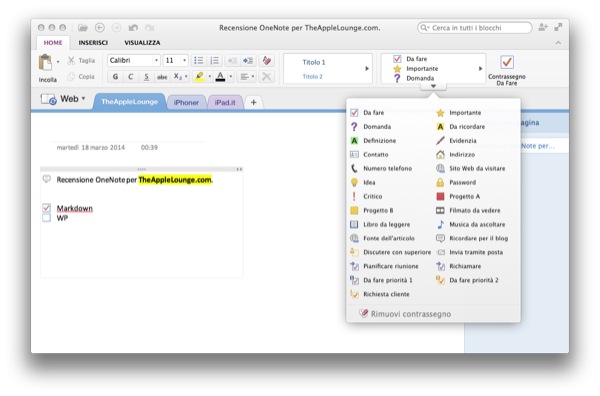
Task: Select Richiesta cliente tag
Action: (380, 294)
